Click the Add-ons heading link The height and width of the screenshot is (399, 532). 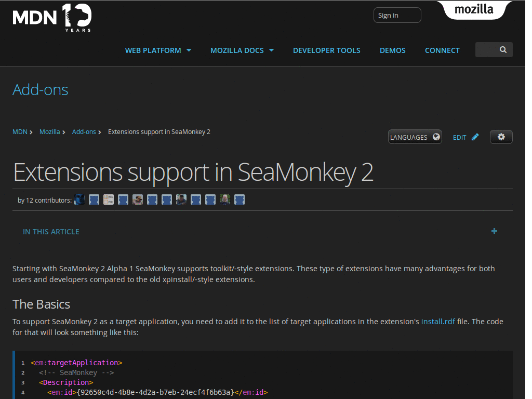41,90
